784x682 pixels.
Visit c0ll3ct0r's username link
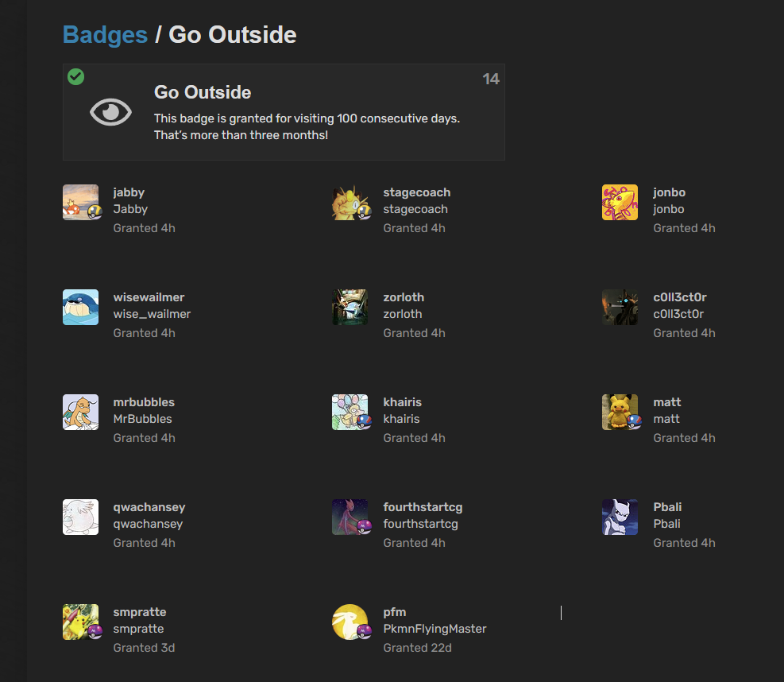click(x=679, y=297)
